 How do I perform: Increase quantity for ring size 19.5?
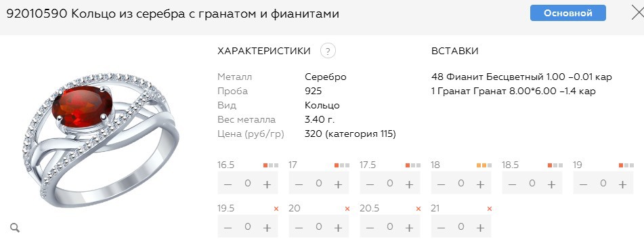[x=267, y=227]
